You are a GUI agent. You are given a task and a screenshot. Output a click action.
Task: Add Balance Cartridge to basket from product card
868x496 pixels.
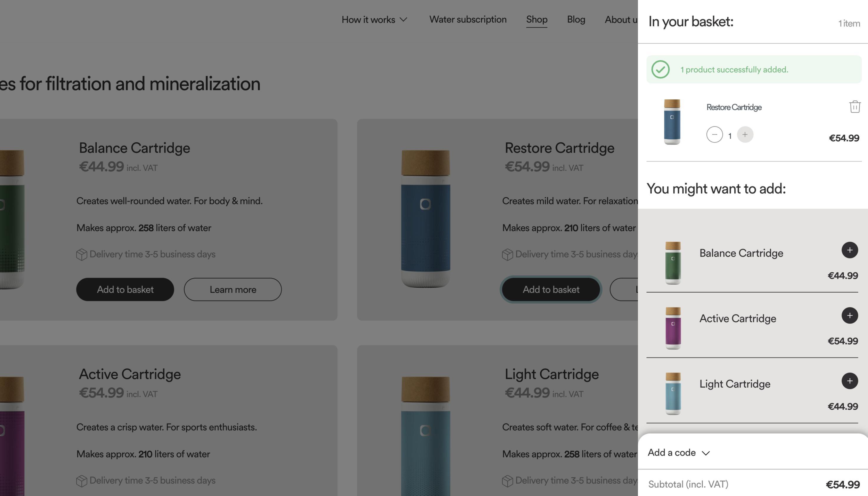pos(125,289)
